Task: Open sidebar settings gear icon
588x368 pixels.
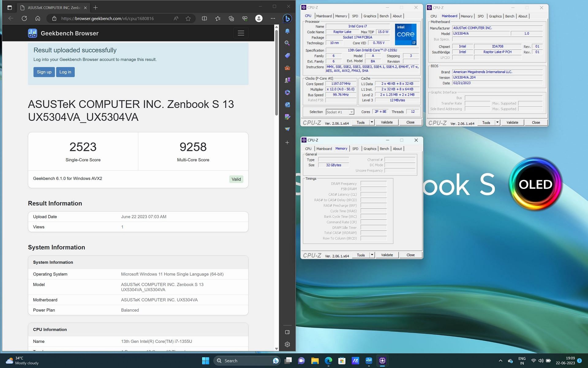Action: (287, 344)
